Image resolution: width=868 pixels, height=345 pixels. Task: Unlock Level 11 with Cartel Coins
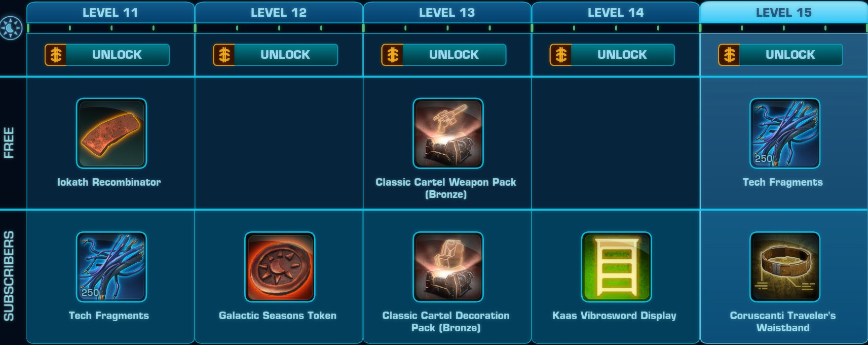click(107, 55)
